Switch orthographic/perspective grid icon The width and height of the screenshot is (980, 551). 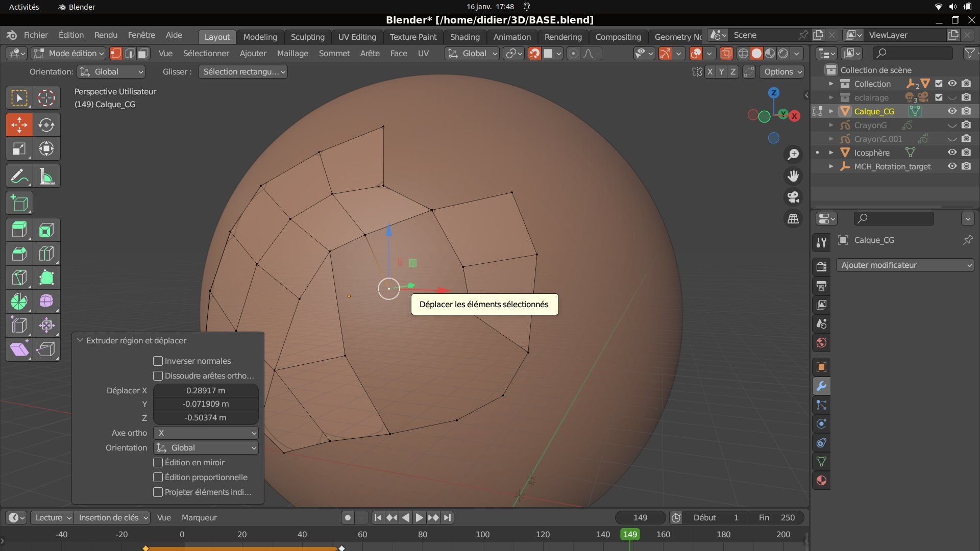click(x=793, y=218)
